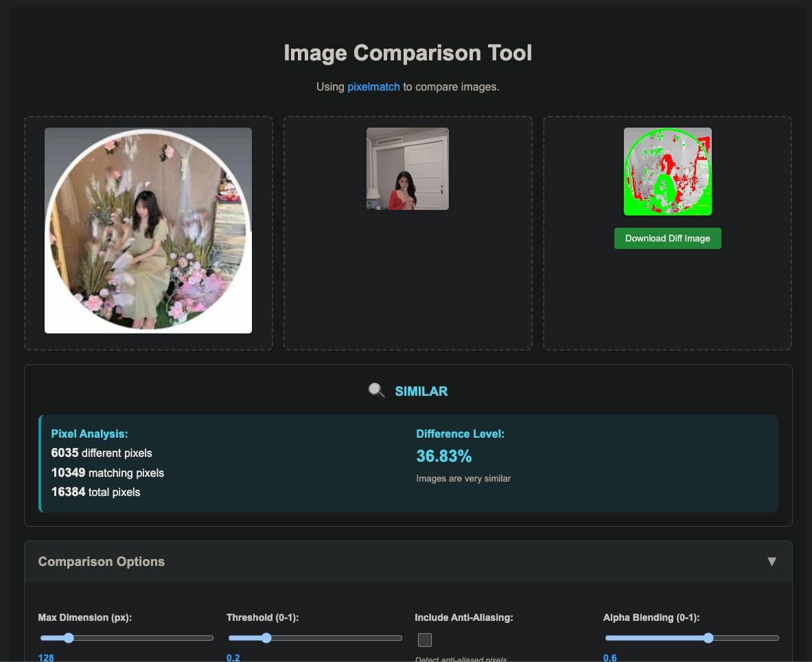Click the 0.6 alpha blending value
The height and width of the screenshot is (662, 812).
(610, 657)
